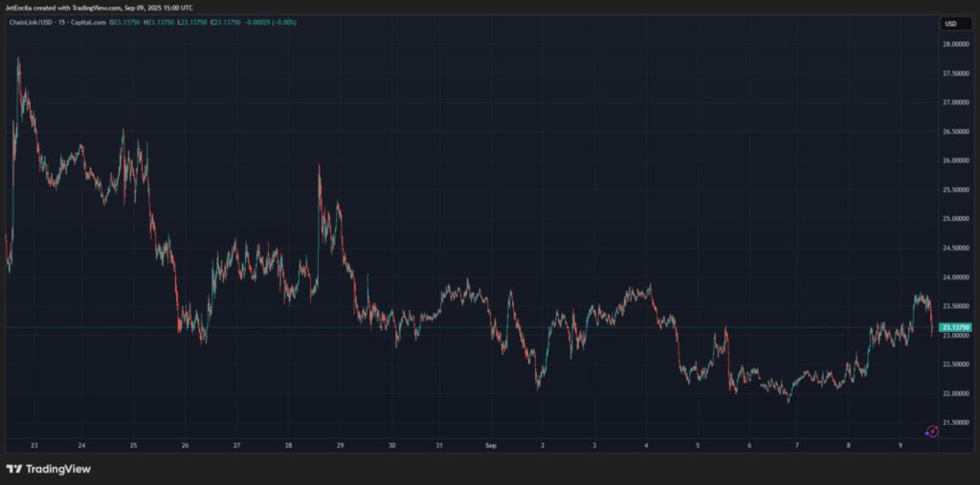980x485 pixels.
Task: Select date 26 on the time axis
Action: (185, 446)
